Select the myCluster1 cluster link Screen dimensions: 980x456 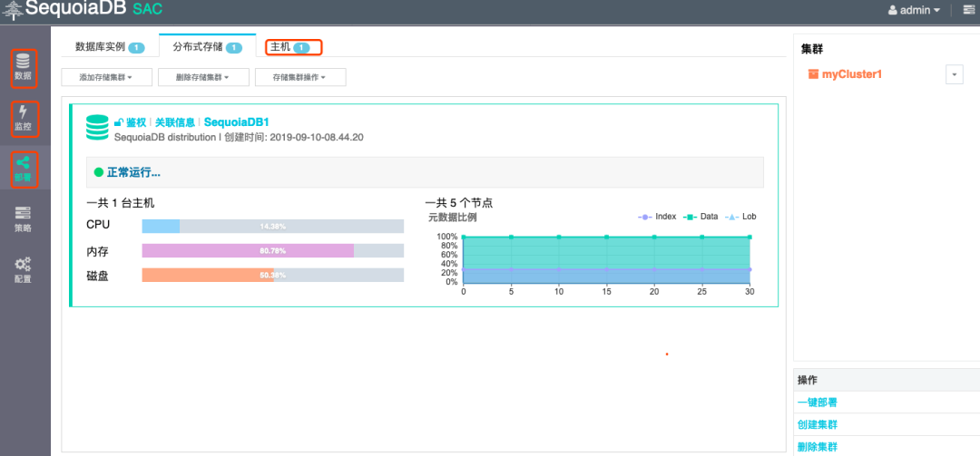tap(852, 74)
